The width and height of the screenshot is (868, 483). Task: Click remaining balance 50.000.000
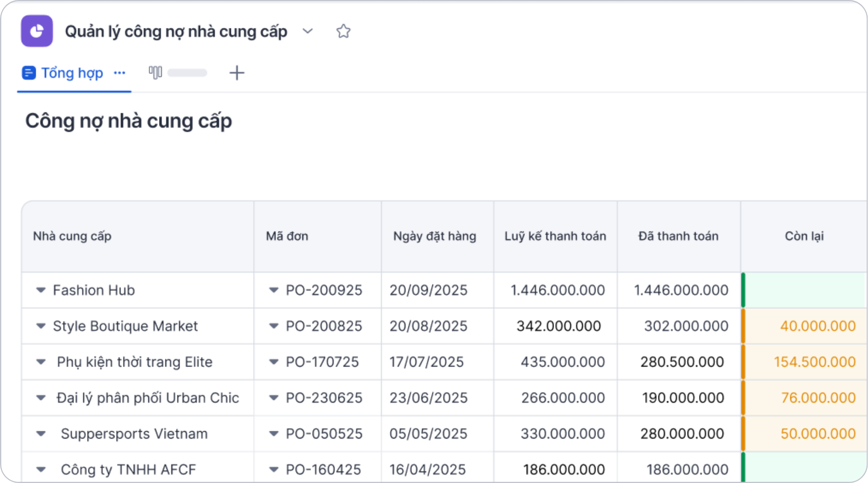tap(818, 434)
